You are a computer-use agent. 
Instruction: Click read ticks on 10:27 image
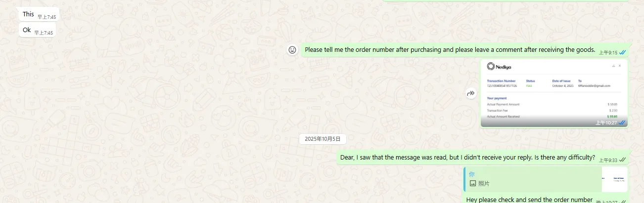tap(622, 122)
